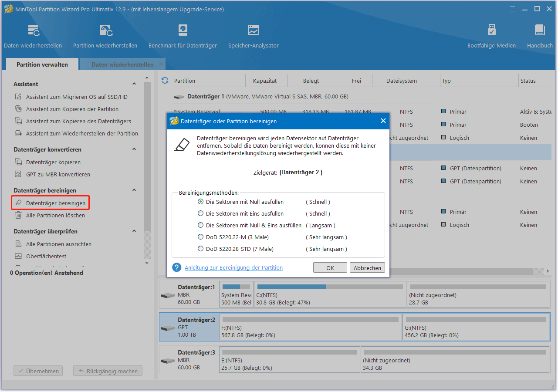Click sidebar scrollbar down arrow
The width and height of the screenshot is (558, 392).
point(147,263)
